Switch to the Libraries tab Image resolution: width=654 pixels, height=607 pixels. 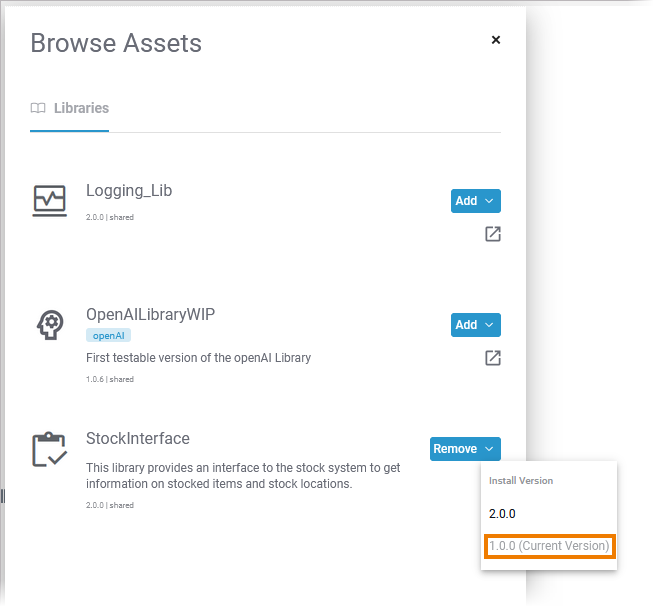81,108
